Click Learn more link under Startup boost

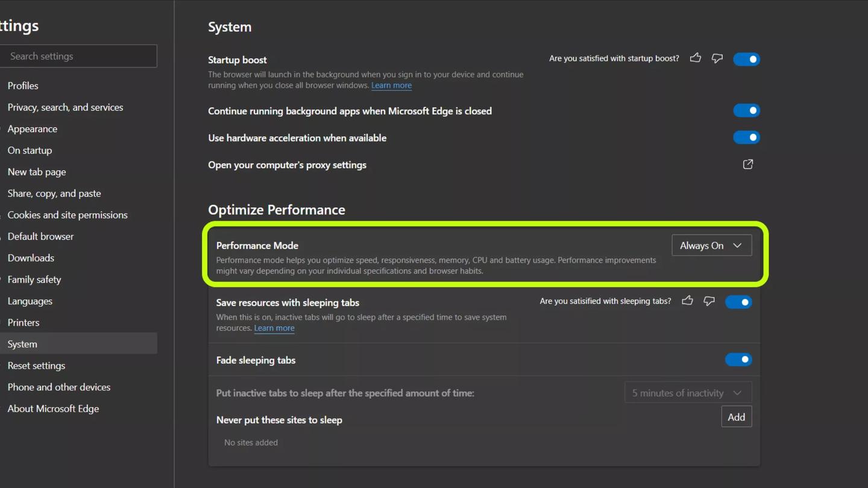click(x=391, y=86)
